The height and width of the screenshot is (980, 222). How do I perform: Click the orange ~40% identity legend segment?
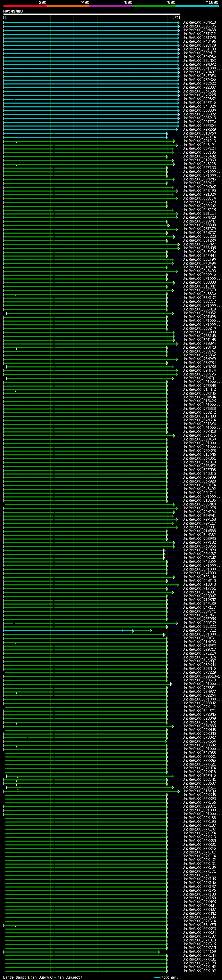pyautogui.click(x=68, y=6)
